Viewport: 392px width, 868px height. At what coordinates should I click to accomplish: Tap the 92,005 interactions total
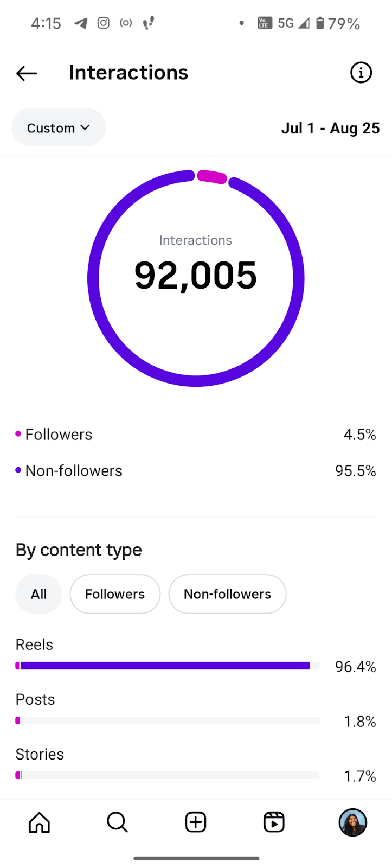pos(196,275)
